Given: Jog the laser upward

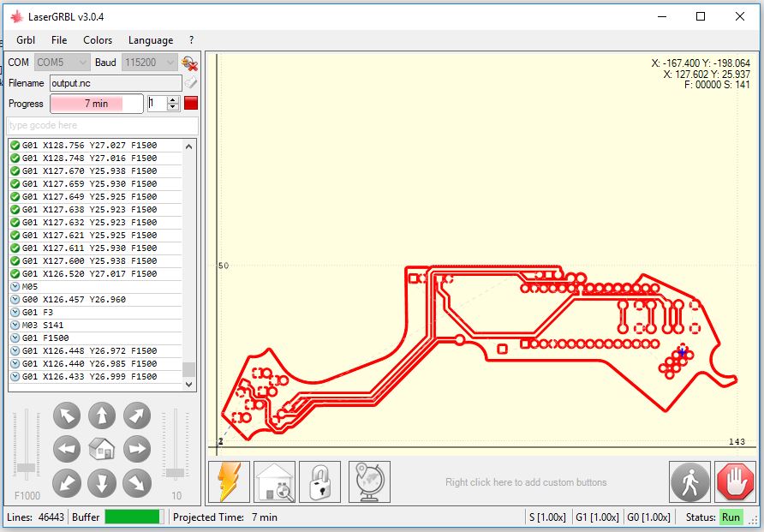Looking at the screenshot, I should (102, 415).
